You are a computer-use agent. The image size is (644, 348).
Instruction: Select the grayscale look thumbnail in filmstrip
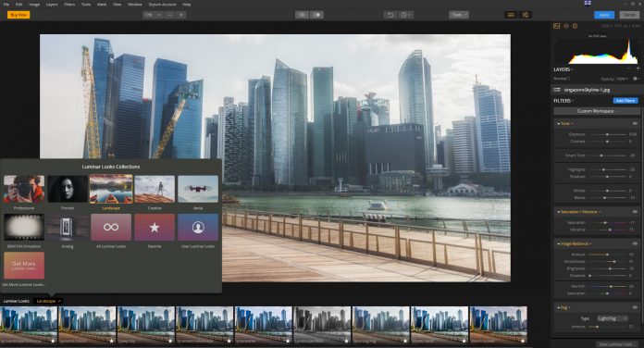coord(322,325)
